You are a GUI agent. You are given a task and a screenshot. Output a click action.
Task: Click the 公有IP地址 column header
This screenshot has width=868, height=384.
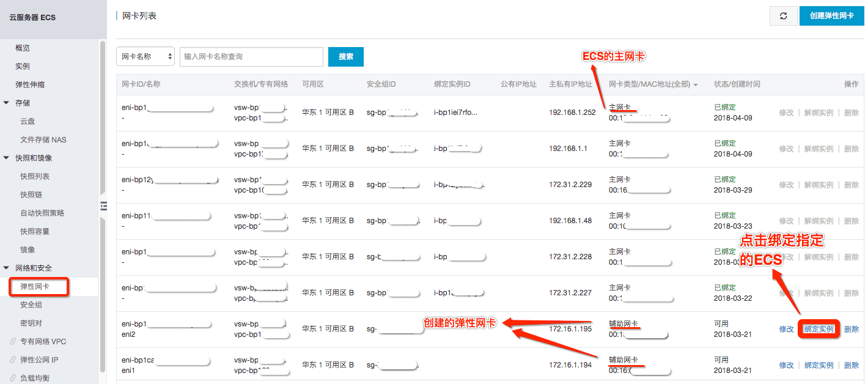pos(518,84)
